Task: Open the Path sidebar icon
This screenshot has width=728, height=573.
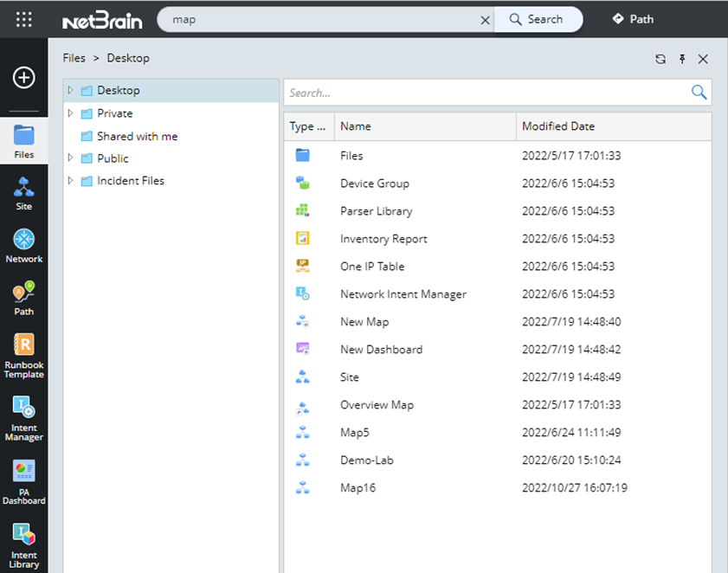Action: coord(23,299)
